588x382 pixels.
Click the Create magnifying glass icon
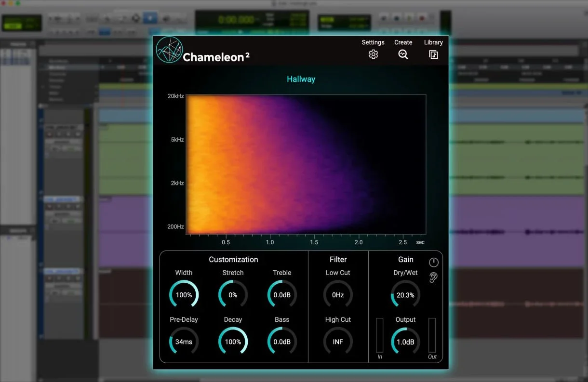403,54
